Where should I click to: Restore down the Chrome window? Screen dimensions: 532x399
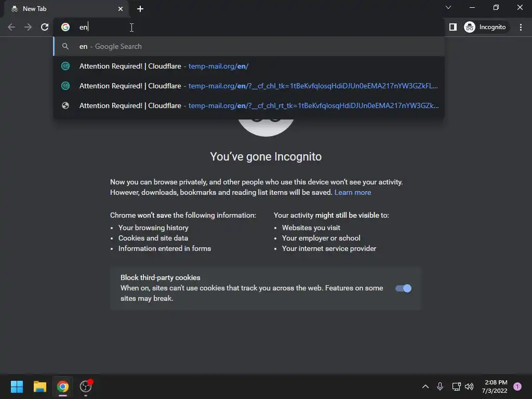pos(496,7)
